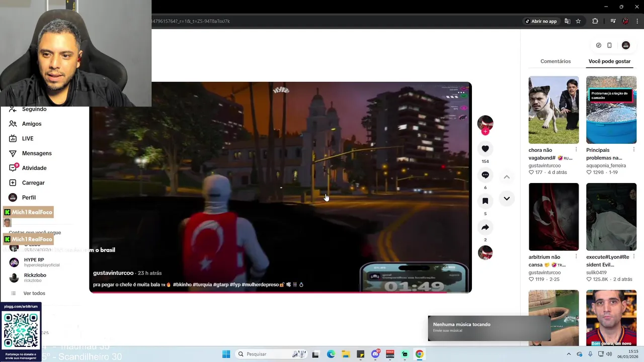This screenshot has width=644, height=362.
Task: Click the TikTok coin icon top right
Action: pyautogui.click(x=598, y=45)
